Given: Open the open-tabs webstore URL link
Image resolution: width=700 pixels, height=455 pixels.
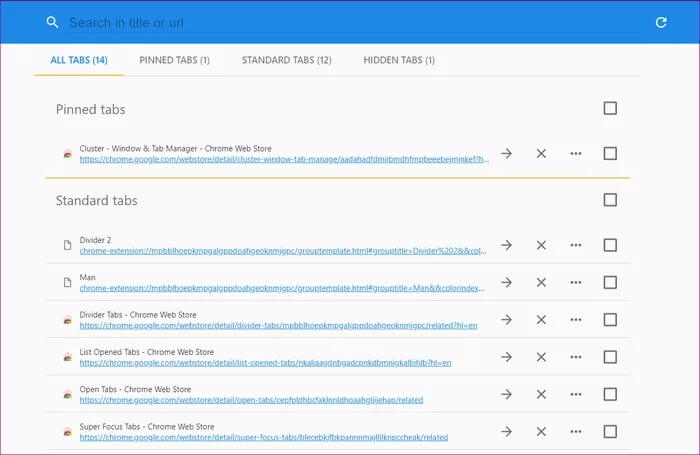Looking at the screenshot, I should pyautogui.click(x=251, y=400).
